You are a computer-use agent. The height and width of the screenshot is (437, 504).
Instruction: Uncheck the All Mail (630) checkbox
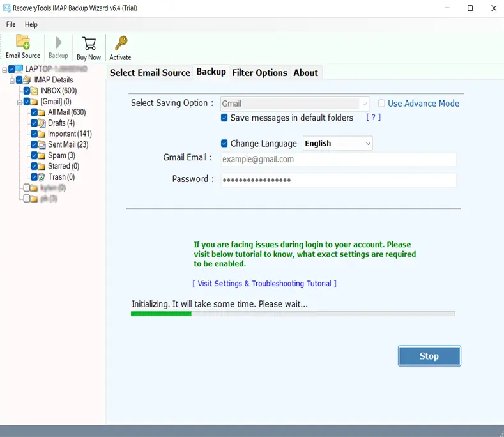[x=34, y=112]
